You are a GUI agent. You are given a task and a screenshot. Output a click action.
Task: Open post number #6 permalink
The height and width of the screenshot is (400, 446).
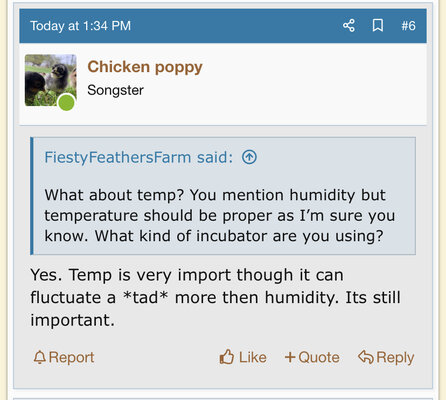pyautogui.click(x=408, y=26)
